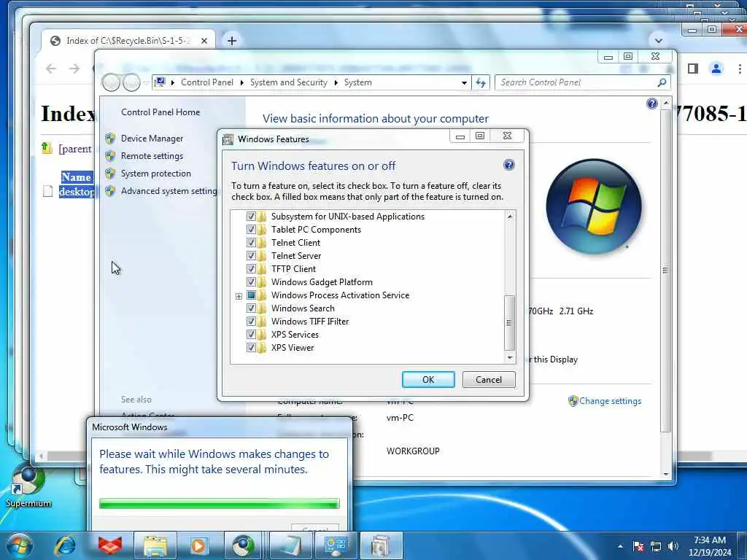
Task: Click the Change settings link
Action: [x=610, y=401]
